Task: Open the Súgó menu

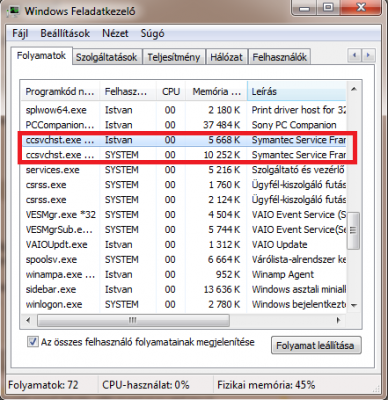Action: pyautogui.click(x=152, y=33)
